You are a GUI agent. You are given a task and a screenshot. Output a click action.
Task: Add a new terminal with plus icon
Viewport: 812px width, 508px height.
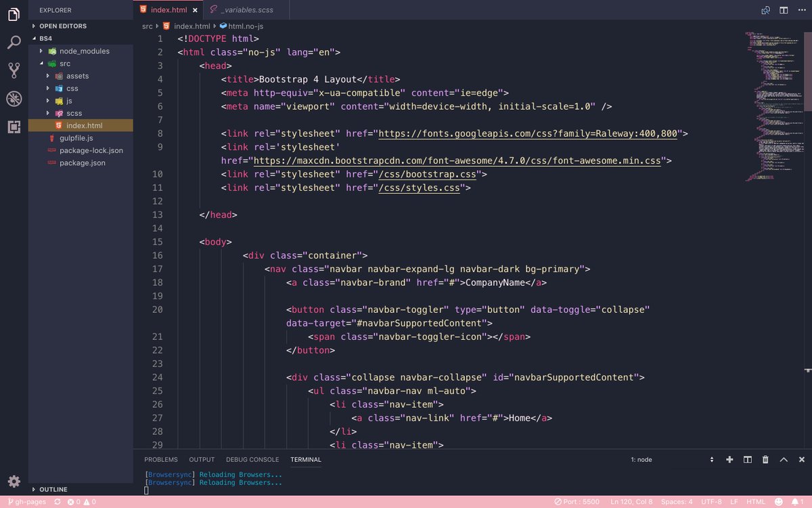click(729, 459)
